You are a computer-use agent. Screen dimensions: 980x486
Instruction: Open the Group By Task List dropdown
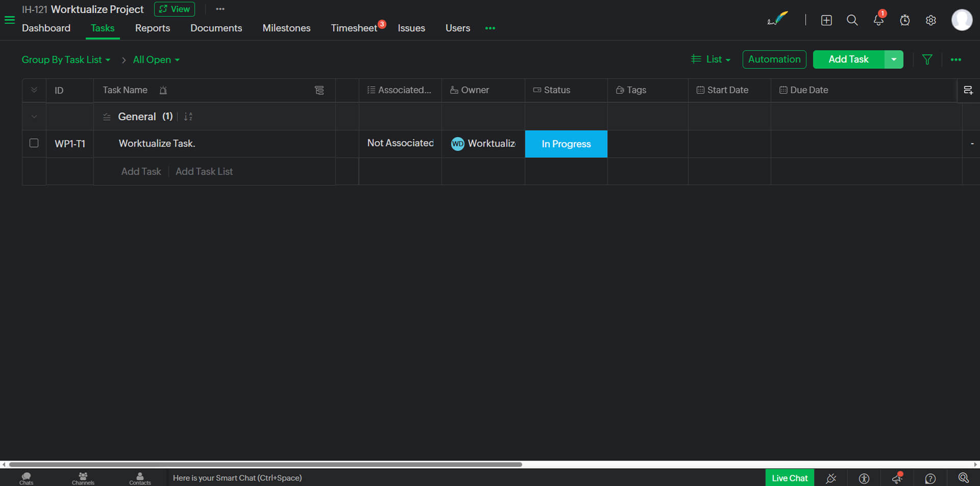tap(66, 60)
